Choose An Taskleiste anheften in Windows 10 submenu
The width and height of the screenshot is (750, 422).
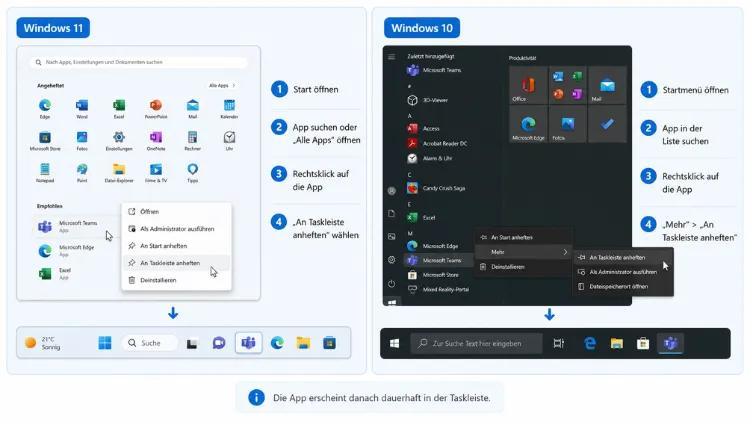coord(623,257)
